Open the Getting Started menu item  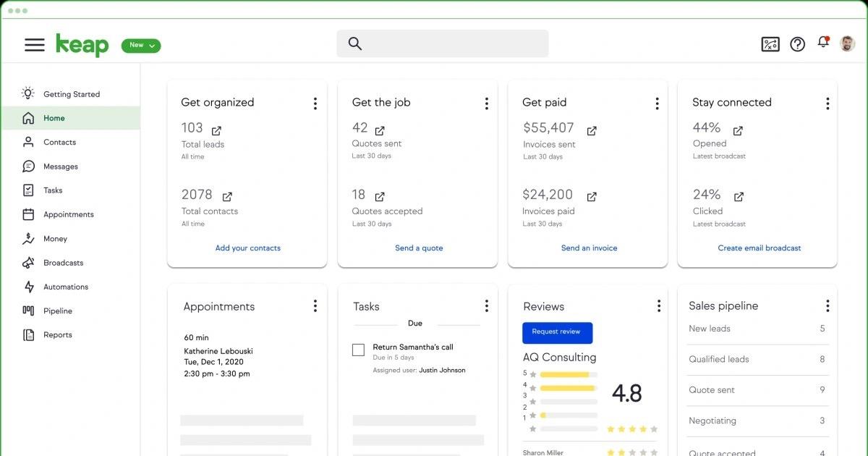pyautogui.click(x=72, y=93)
